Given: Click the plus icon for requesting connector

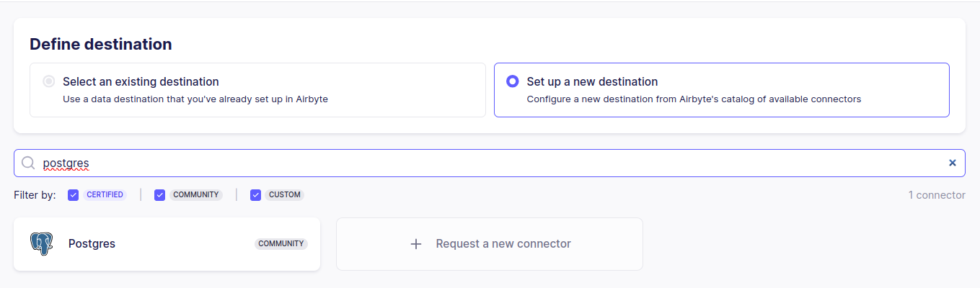Looking at the screenshot, I should pos(416,244).
